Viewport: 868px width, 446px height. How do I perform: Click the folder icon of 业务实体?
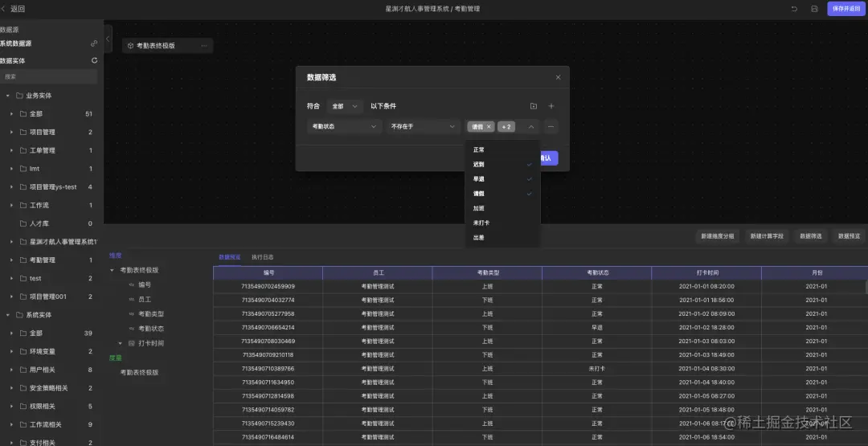pyautogui.click(x=19, y=96)
